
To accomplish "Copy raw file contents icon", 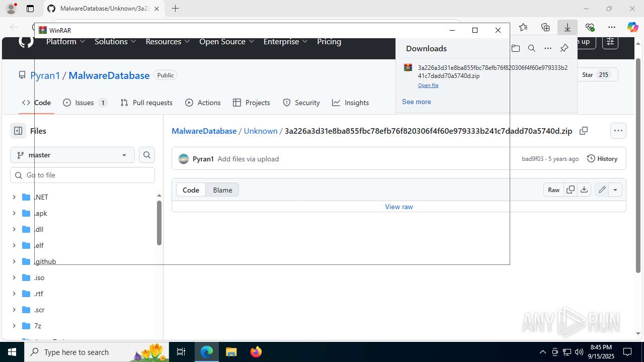I will point(571,190).
